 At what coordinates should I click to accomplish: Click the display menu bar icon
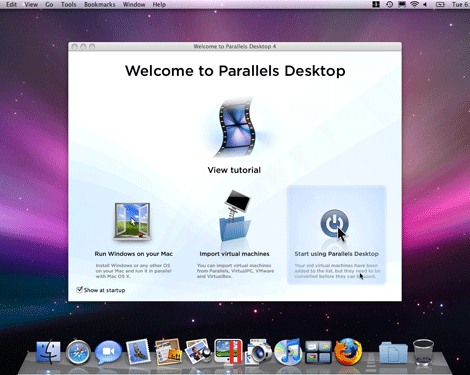[x=402, y=5]
